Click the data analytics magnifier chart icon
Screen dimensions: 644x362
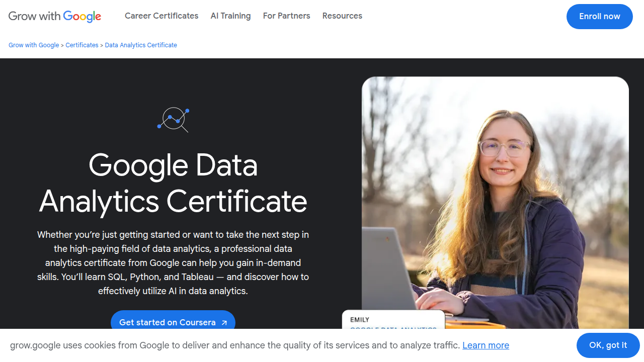[173, 120]
